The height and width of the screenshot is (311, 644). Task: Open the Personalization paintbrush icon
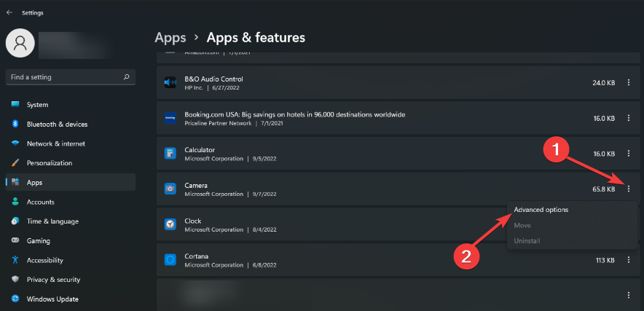click(x=15, y=163)
